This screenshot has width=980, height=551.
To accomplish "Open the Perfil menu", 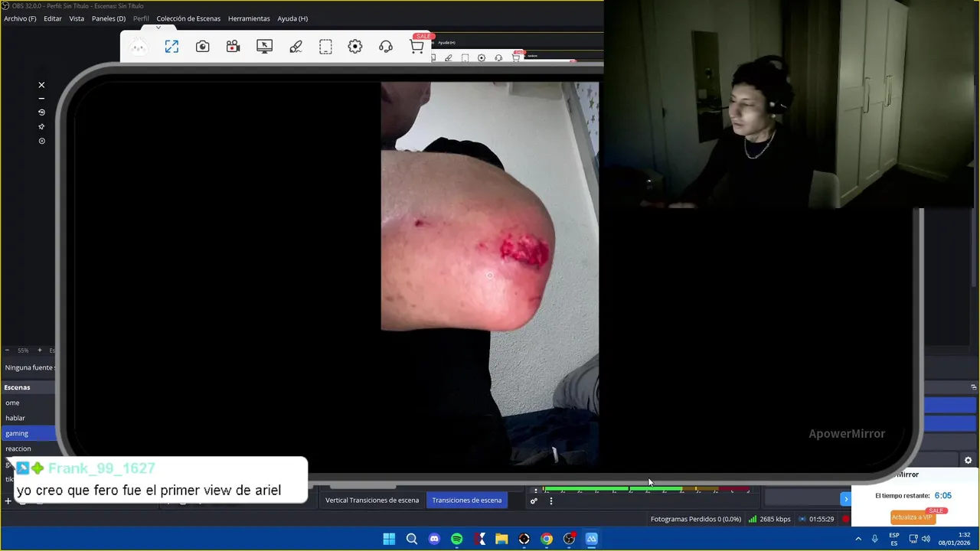I will coord(141,18).
